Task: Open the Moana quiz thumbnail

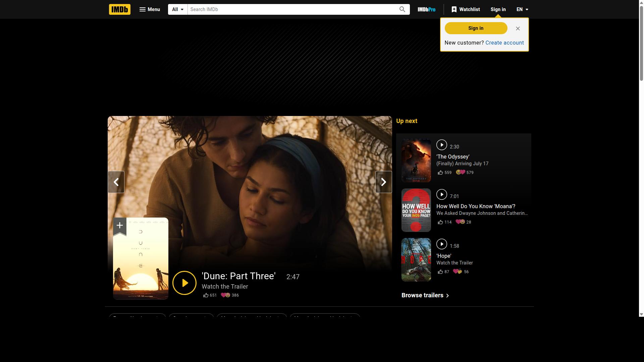Action: click(x=416, y=210)
